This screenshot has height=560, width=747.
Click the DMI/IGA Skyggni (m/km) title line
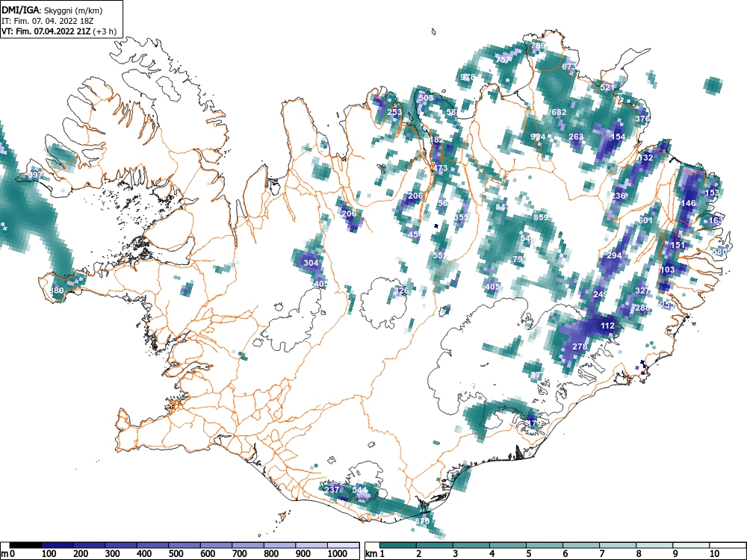point(52,10)
